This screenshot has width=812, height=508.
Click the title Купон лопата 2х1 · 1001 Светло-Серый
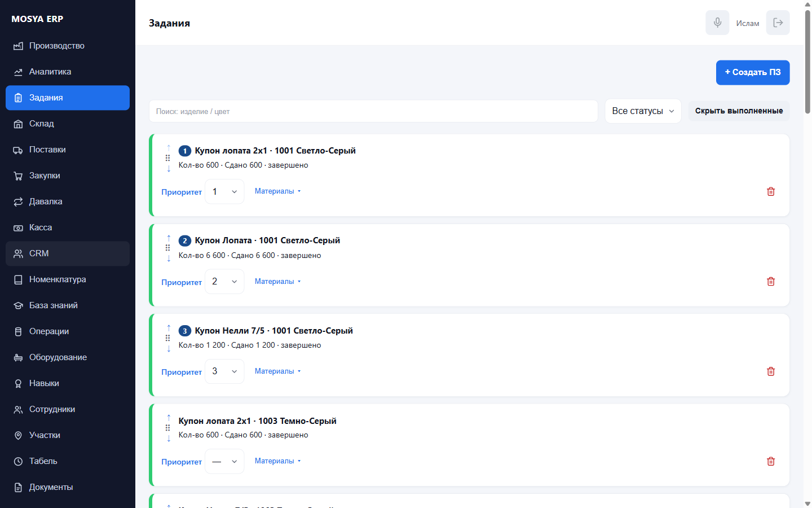tap(275, 151)
